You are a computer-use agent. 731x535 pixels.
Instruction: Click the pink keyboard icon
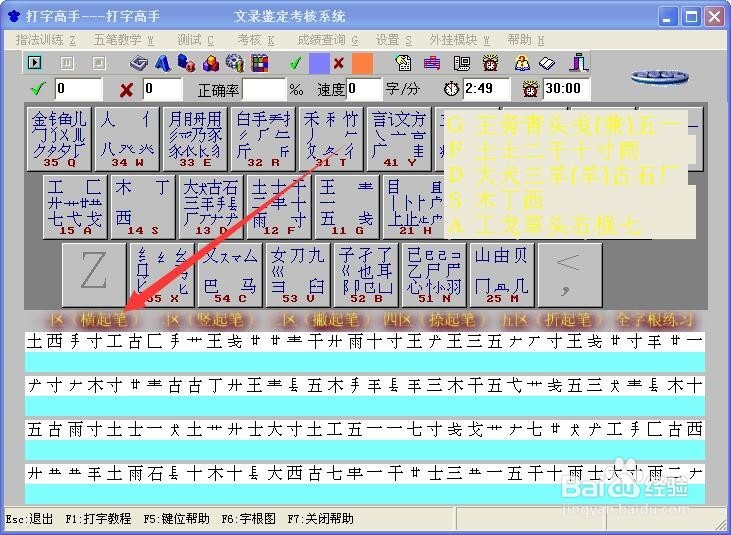pos(432,63)
